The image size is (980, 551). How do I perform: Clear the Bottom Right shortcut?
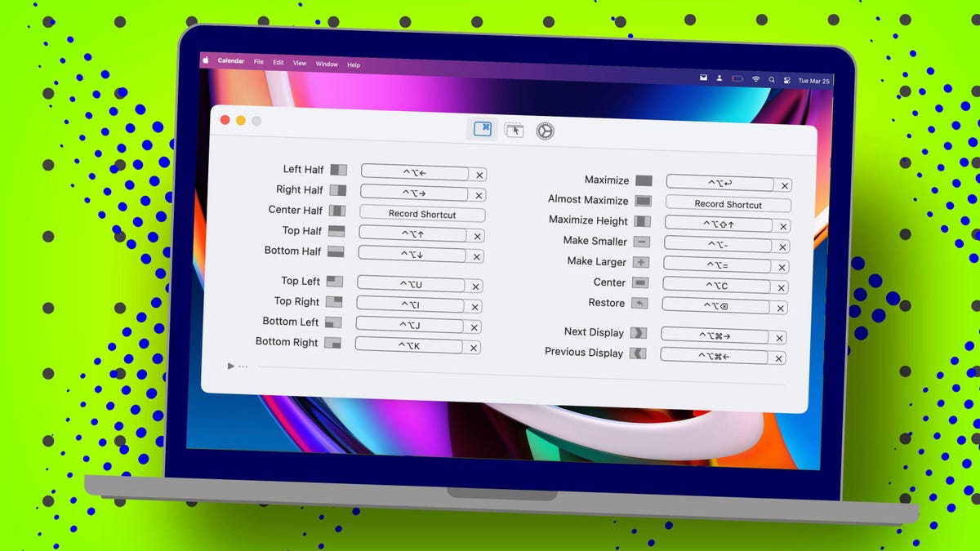click(x=473, y=348)
